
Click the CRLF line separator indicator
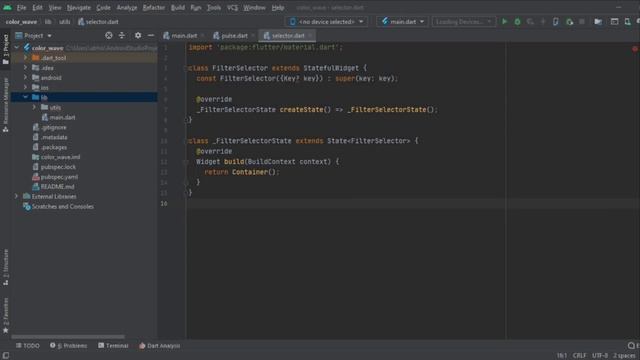point(579,356)
